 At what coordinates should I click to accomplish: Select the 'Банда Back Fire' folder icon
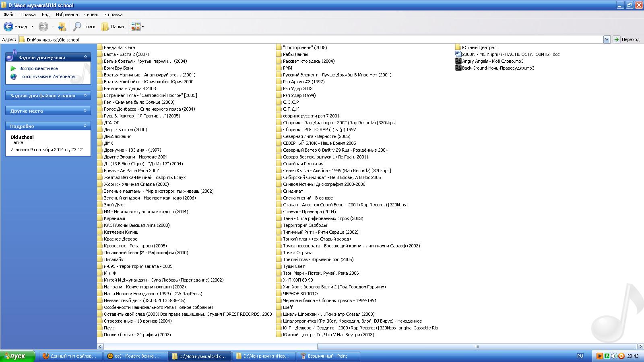click(x=100, y=47)
